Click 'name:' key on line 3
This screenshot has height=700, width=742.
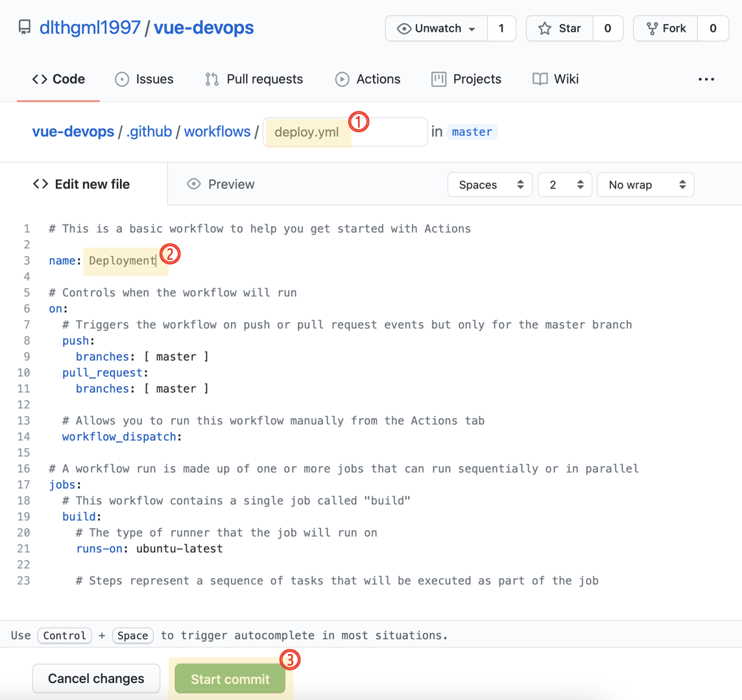[x=65, y=261]
